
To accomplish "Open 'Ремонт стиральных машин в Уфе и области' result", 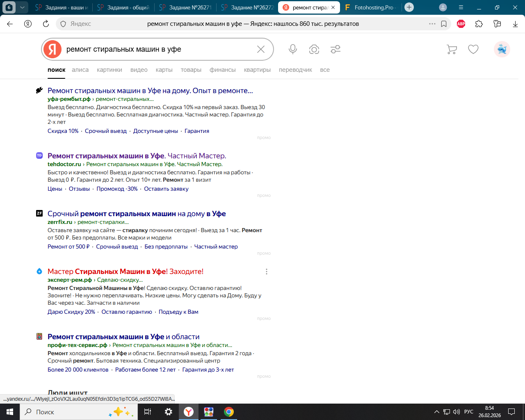I will (123, 337).
